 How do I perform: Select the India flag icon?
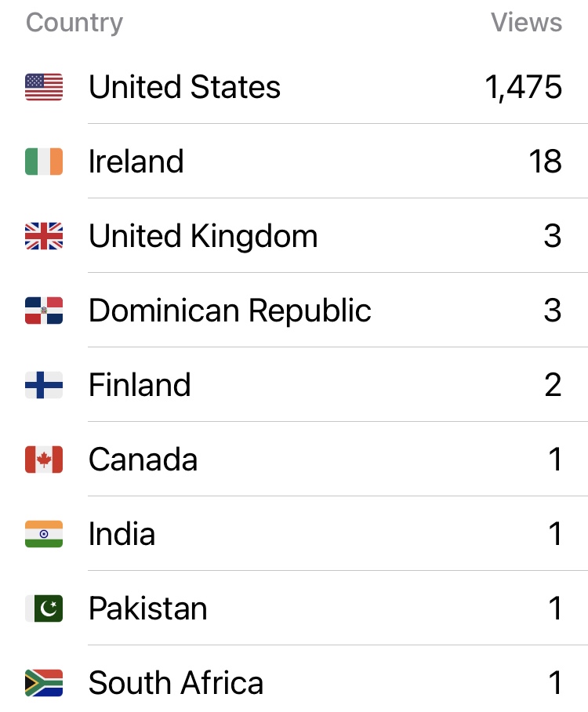coord(44,534)
